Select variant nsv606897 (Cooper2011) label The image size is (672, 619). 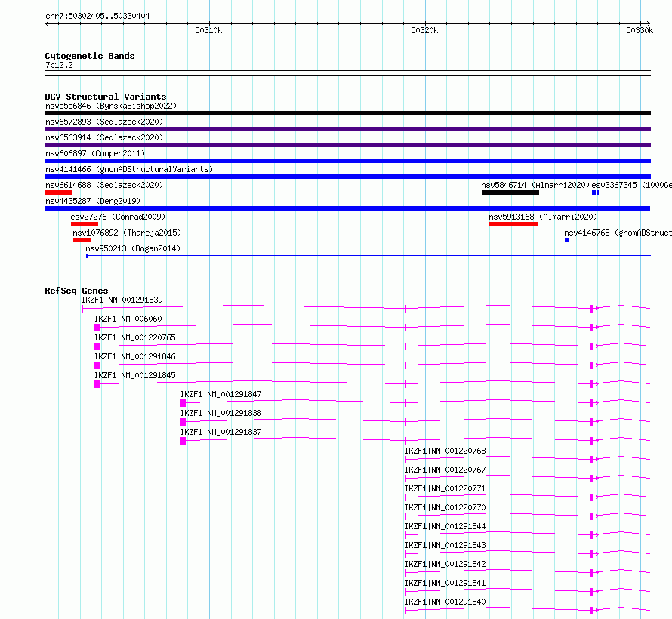(95, 153)
